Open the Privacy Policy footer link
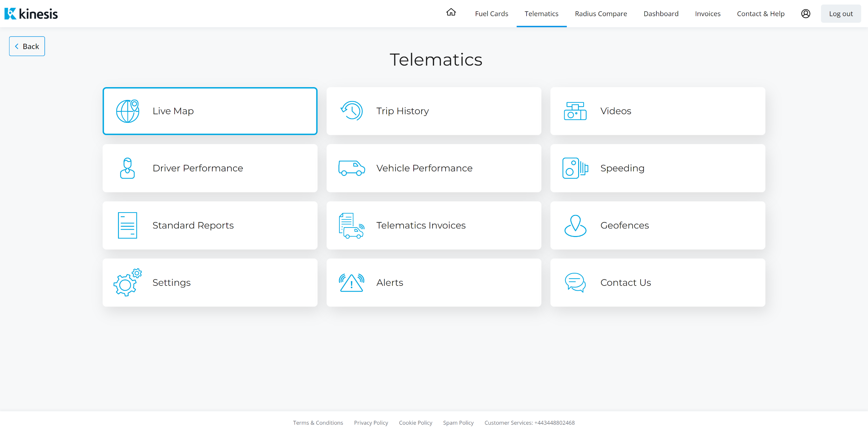The height and width of the screenshot is (434, 868). 371,423
